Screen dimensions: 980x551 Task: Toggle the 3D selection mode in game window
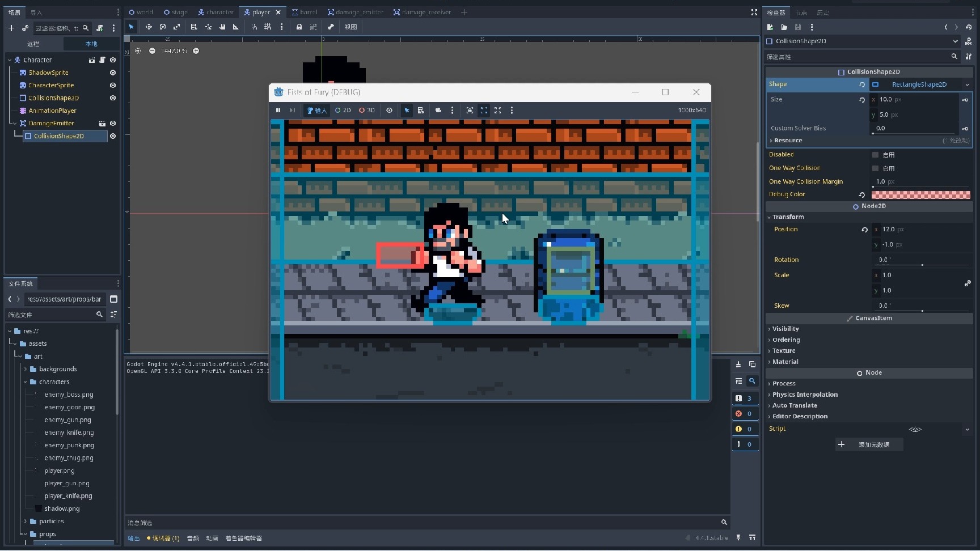(366, 111)
